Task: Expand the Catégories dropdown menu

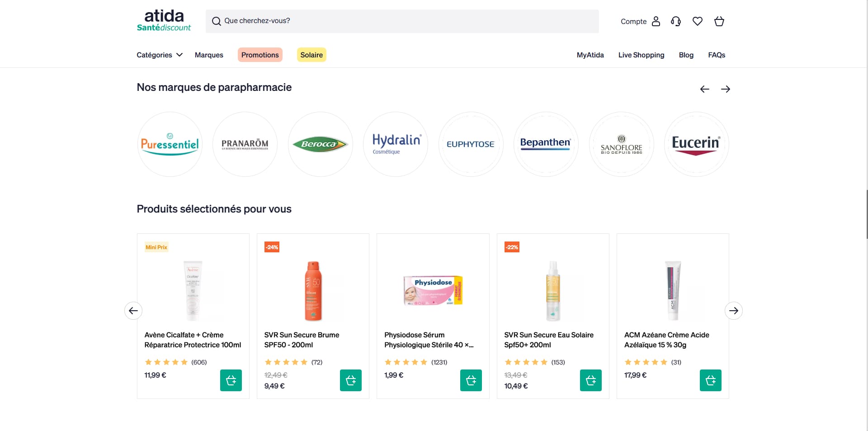Action: [x=160, y=55]
